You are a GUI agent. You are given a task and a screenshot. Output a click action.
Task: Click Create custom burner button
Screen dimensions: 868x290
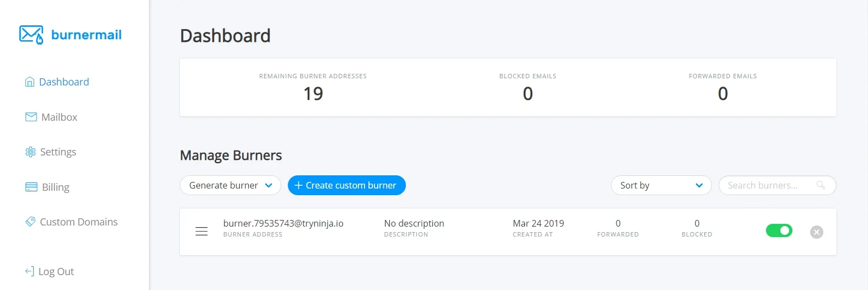coord(347,185)
